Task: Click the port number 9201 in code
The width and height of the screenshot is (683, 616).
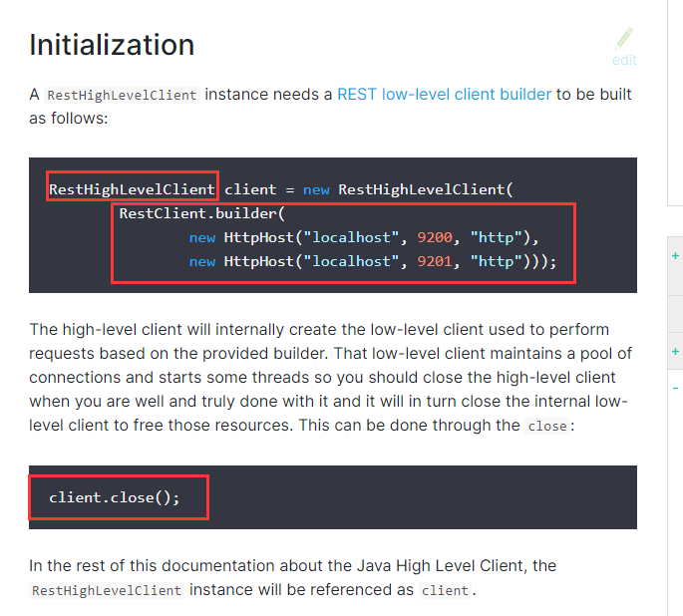Action: (436, 261)
